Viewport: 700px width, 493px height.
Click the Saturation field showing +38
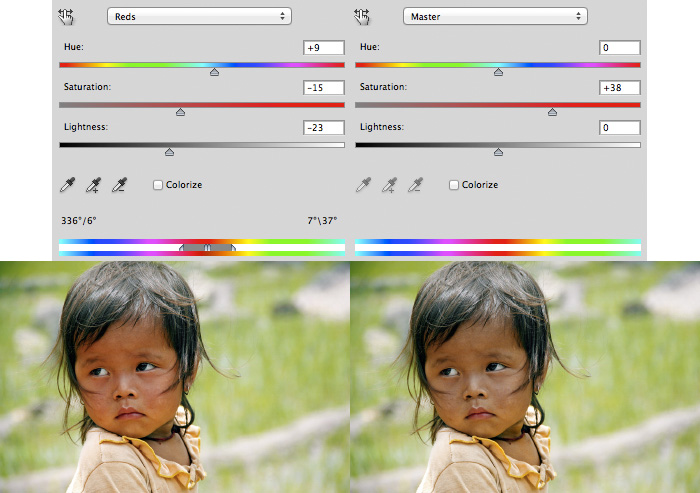point(619,88)
